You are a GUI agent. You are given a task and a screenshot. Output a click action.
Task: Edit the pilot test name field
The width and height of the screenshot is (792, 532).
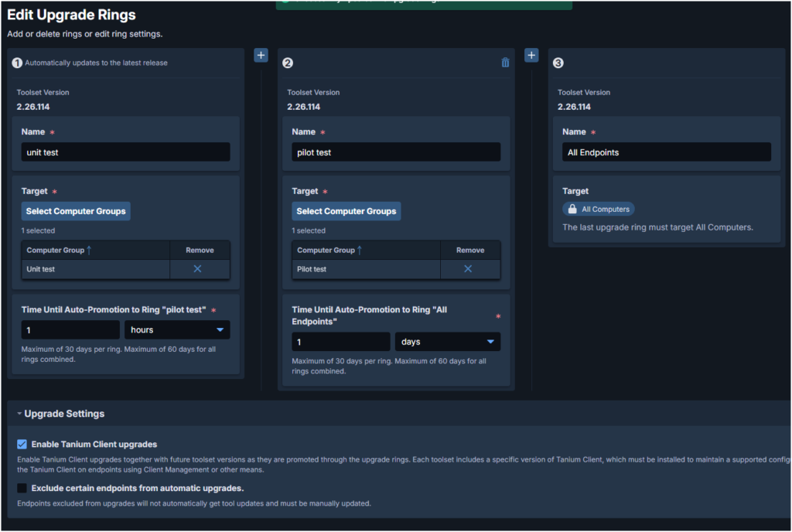click(396, 152)
